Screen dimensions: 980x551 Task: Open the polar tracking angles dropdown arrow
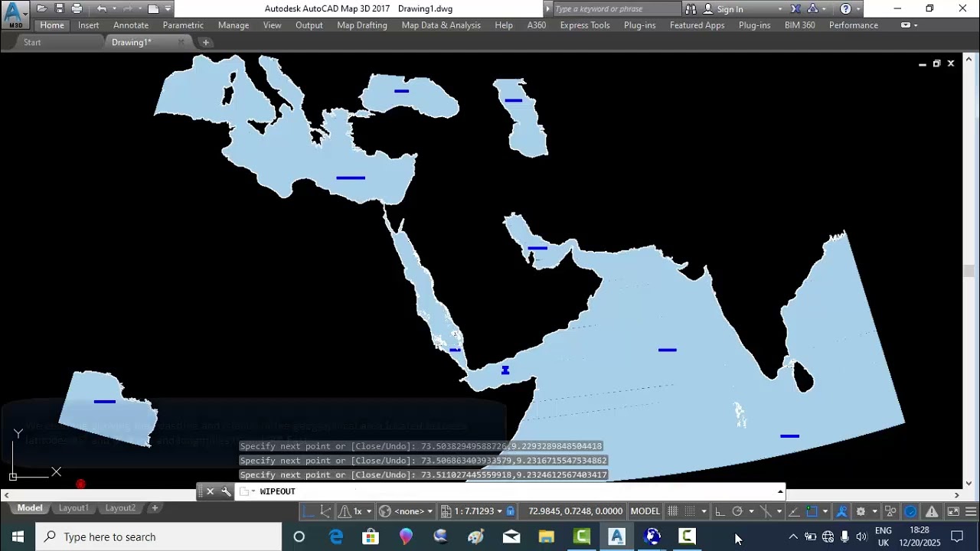point(751,511)
